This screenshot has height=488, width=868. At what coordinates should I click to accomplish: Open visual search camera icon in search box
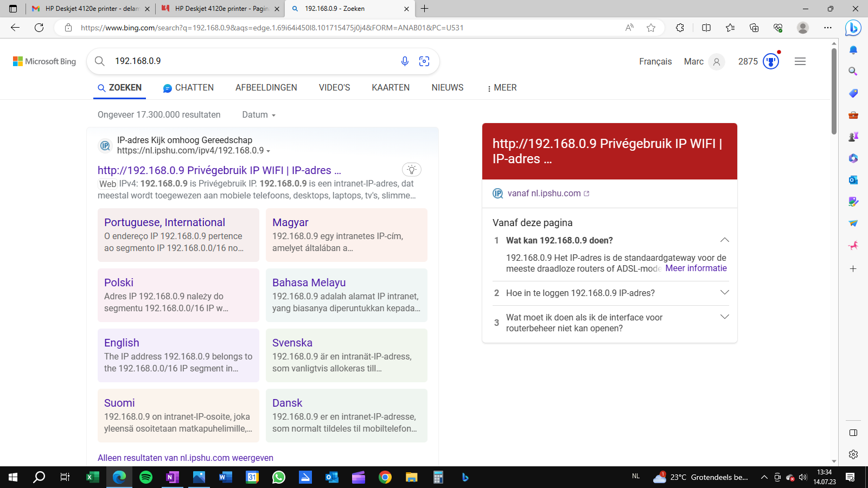[424, 61]
